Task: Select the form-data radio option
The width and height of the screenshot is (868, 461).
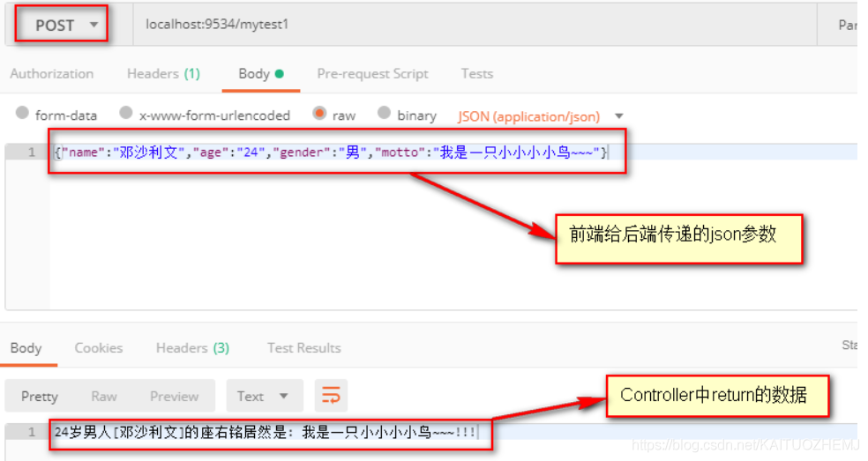Action: click(x=22, y=113)
